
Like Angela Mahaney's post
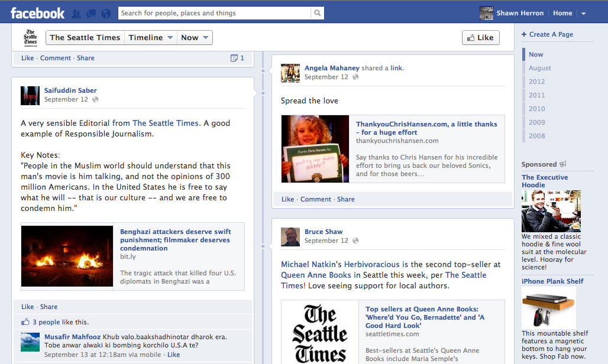click(x=287, y=199)
